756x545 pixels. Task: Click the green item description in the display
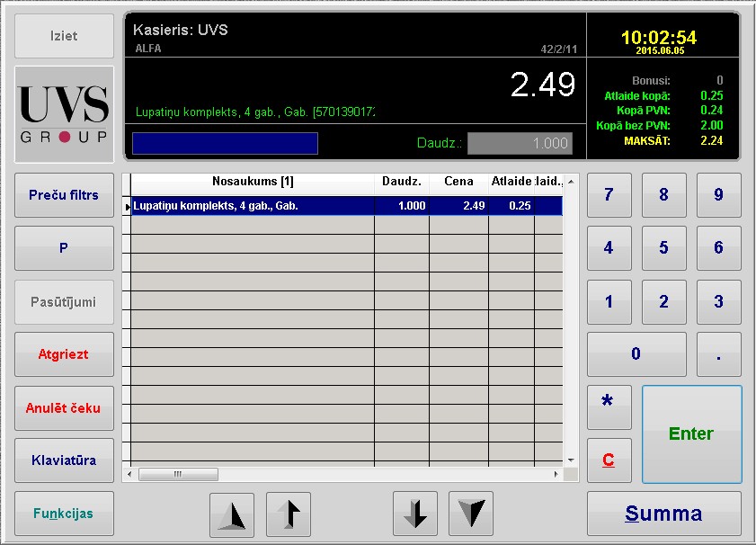click(x=255, y=112)
